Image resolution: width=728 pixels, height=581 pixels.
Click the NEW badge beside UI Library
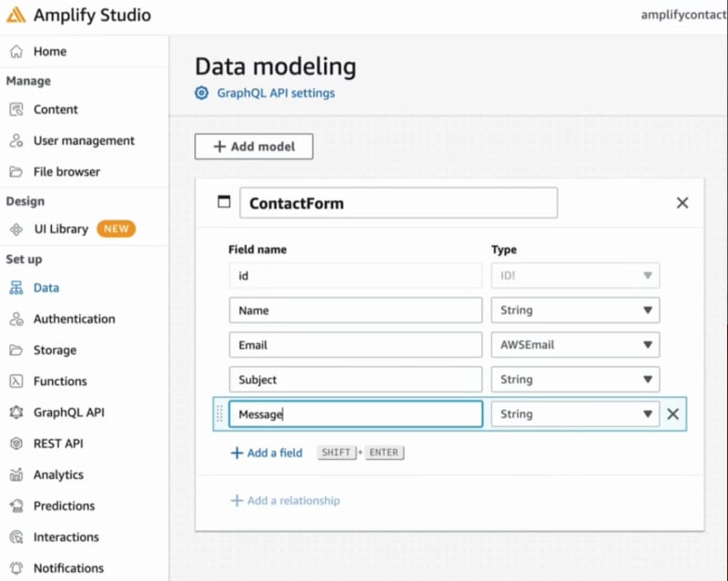[116, 229]
